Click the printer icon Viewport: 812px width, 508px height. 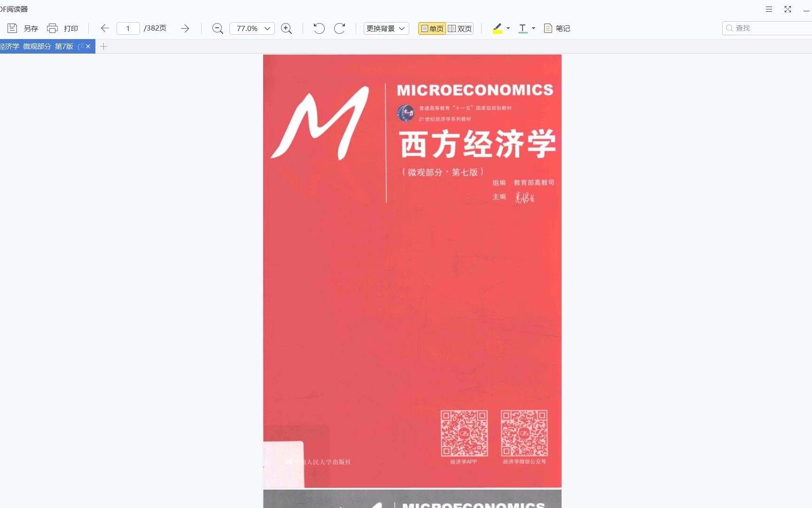(52, 28)
